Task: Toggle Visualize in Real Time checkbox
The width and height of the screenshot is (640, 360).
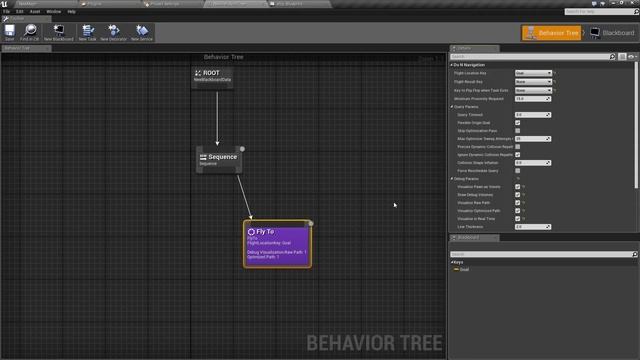Action: (x=518, y=219)
